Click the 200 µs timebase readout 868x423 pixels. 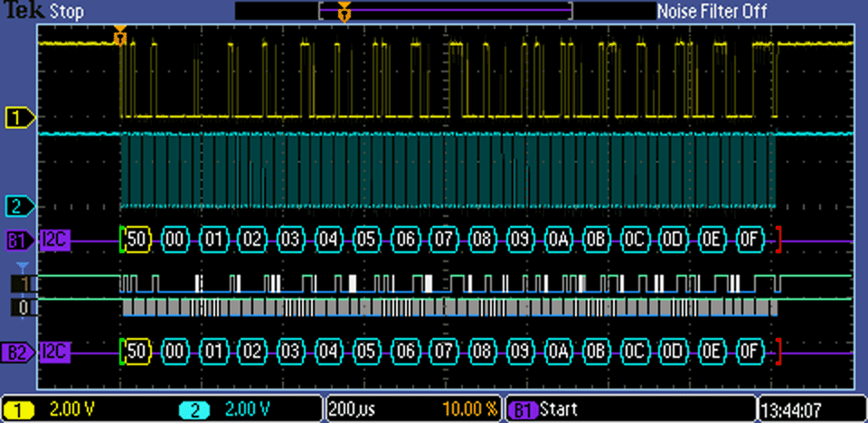click(352, 409)
